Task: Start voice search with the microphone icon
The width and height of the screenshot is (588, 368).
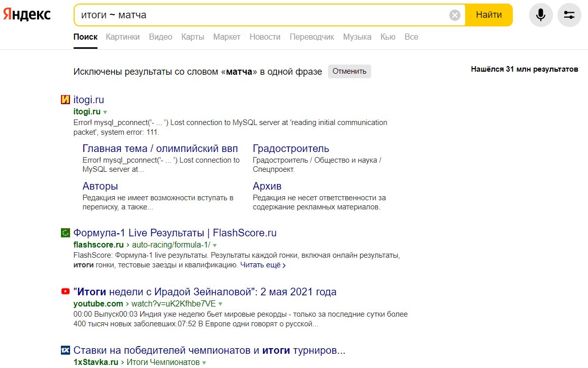Action: point(540,15)
